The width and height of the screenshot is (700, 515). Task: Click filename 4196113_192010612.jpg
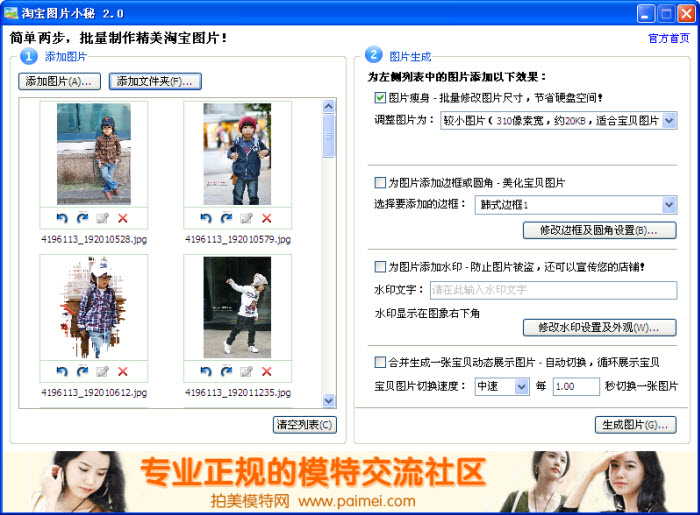(x=94, y=393)
